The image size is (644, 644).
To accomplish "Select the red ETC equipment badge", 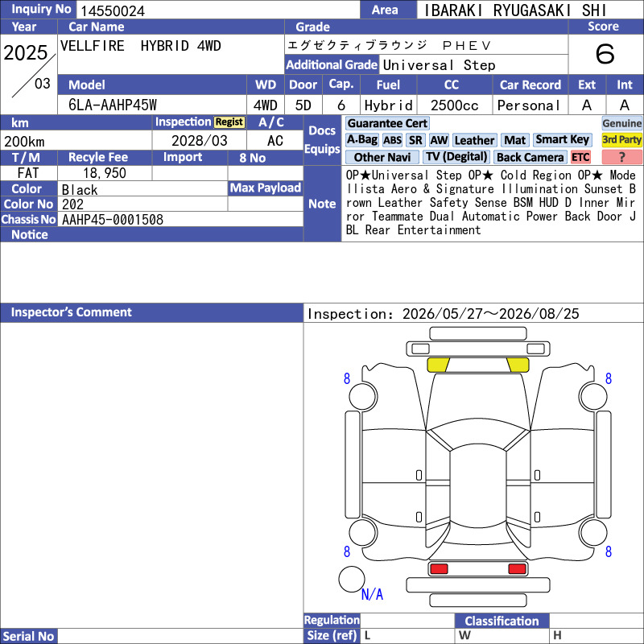I will pyautogui.click(x=580, y=157).
